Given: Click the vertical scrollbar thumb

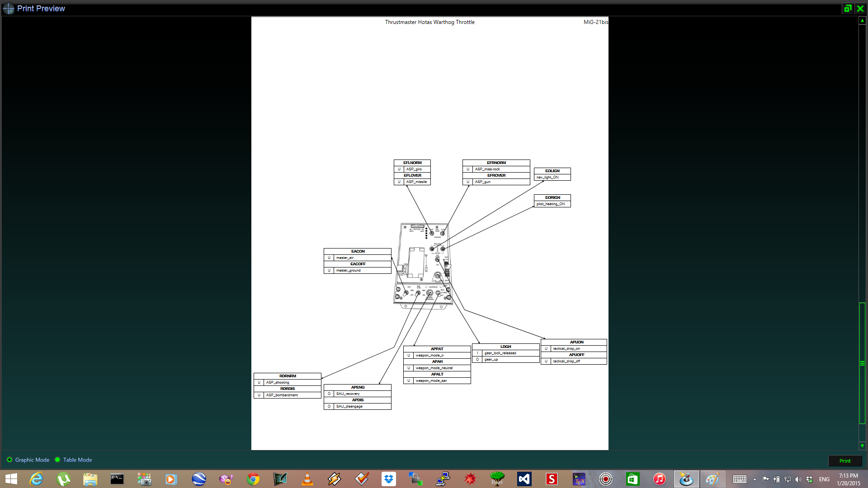Looking at the screenshot, I should click(862, 363).
